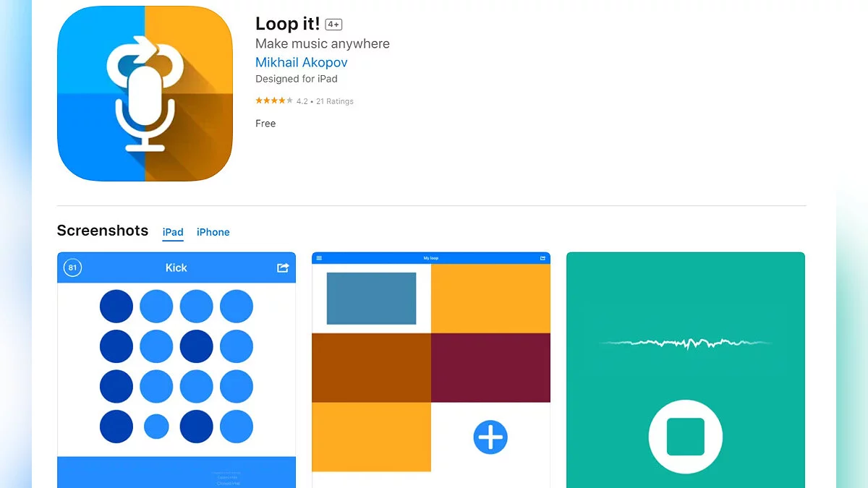Toggle the first top-left dark blue beat circle
Screen dimensions: 868x488
tap(116, 306)
